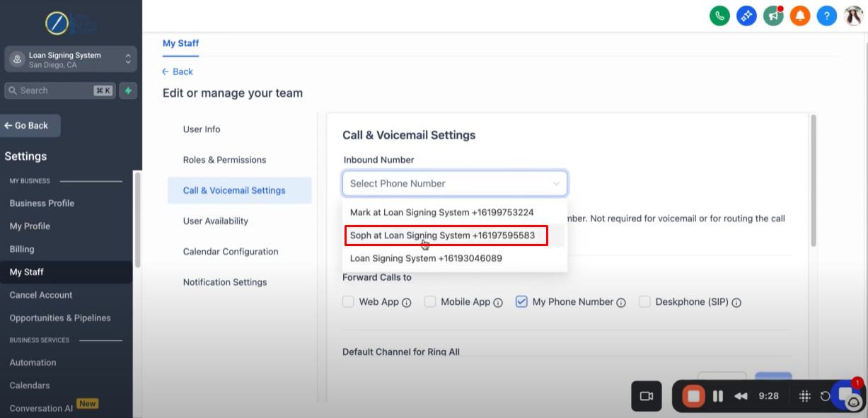
Task: Open Billing in sidebar
Action: point(22,249)
